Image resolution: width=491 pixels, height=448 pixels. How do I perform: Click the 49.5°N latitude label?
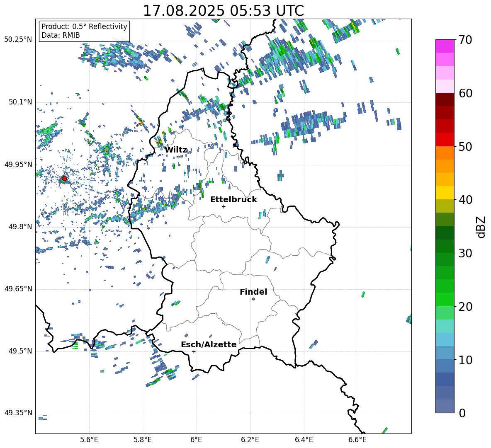coord(20,351)
